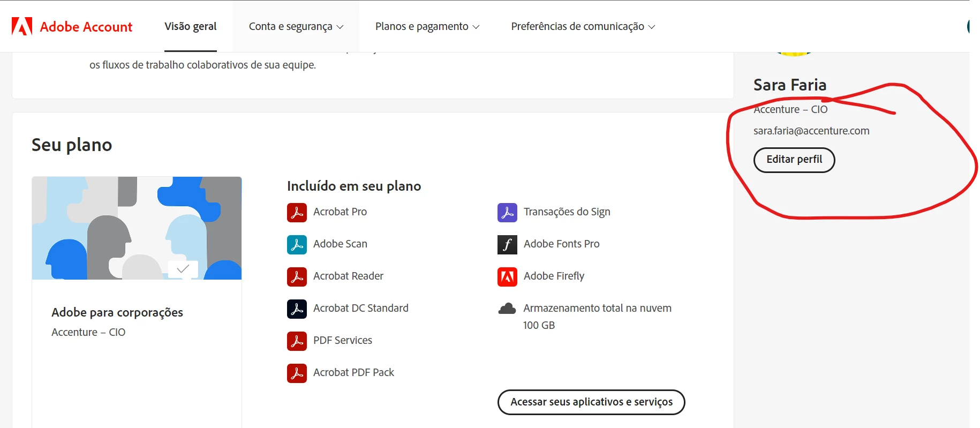Select Armazenamento total na nuvem text

597,308
